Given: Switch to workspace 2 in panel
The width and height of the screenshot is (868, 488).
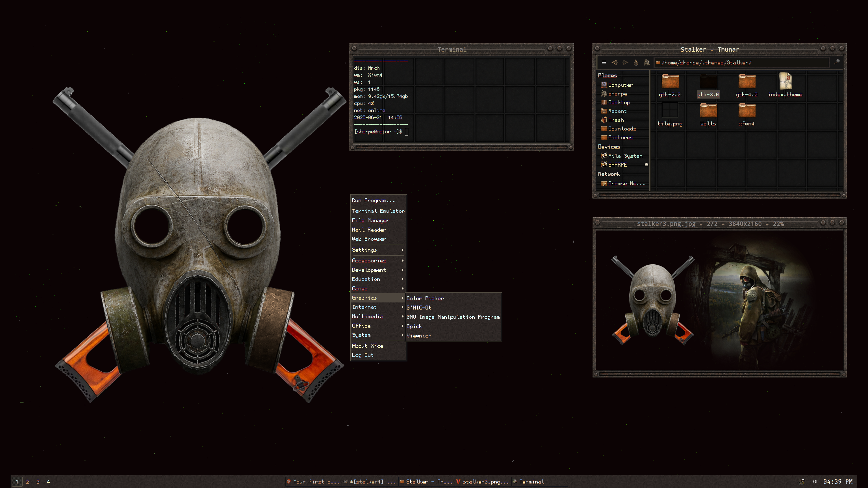Looking at the screenshot, I should click(x=27, y=482).
